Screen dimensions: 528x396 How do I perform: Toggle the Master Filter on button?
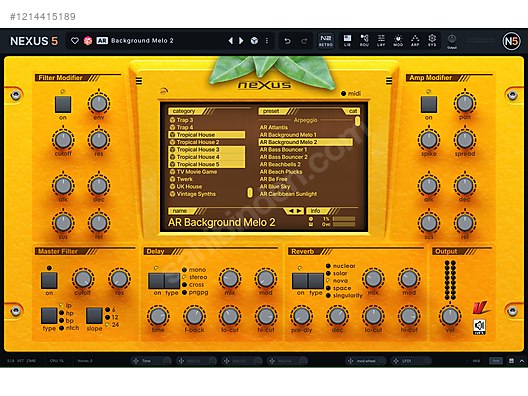pos(49,280)
